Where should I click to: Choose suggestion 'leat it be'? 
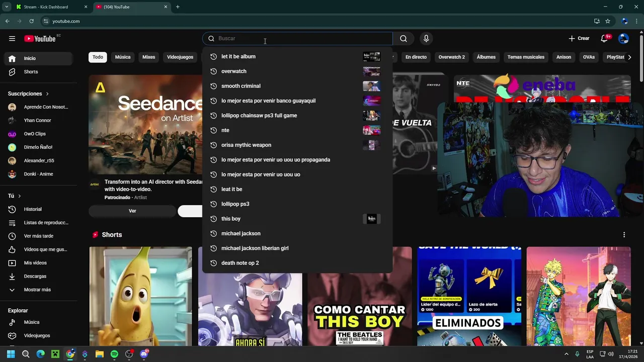coord(297,189)
